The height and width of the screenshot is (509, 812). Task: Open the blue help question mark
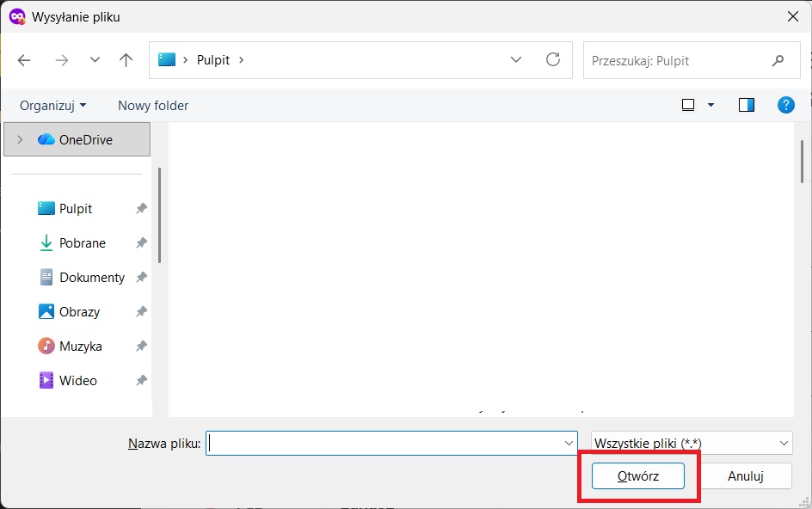click(785, 105)
